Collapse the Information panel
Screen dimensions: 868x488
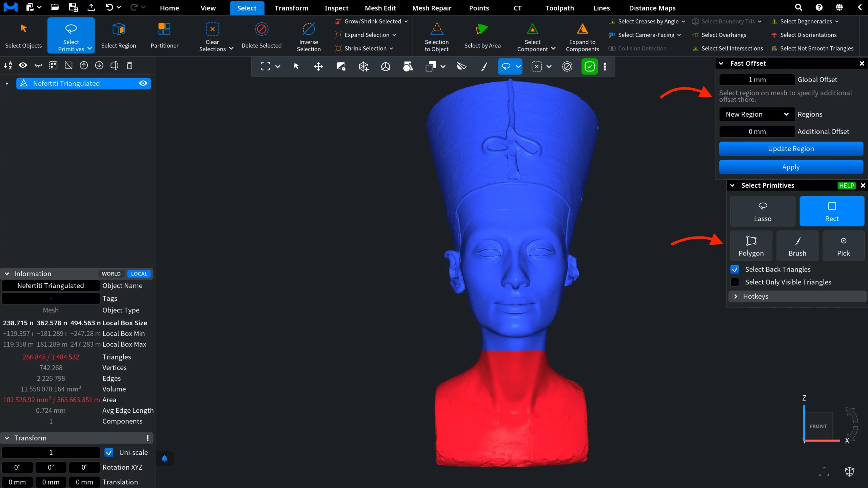(x=7, y=274)
